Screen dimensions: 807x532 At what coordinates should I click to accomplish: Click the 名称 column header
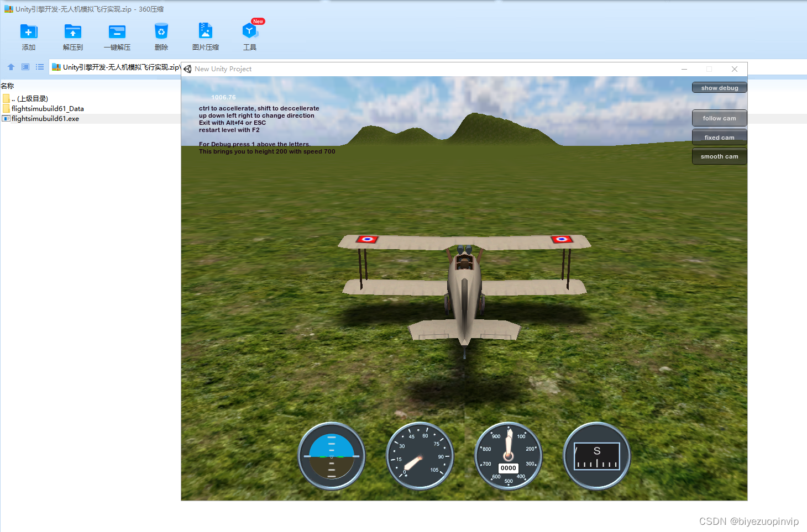7,86
